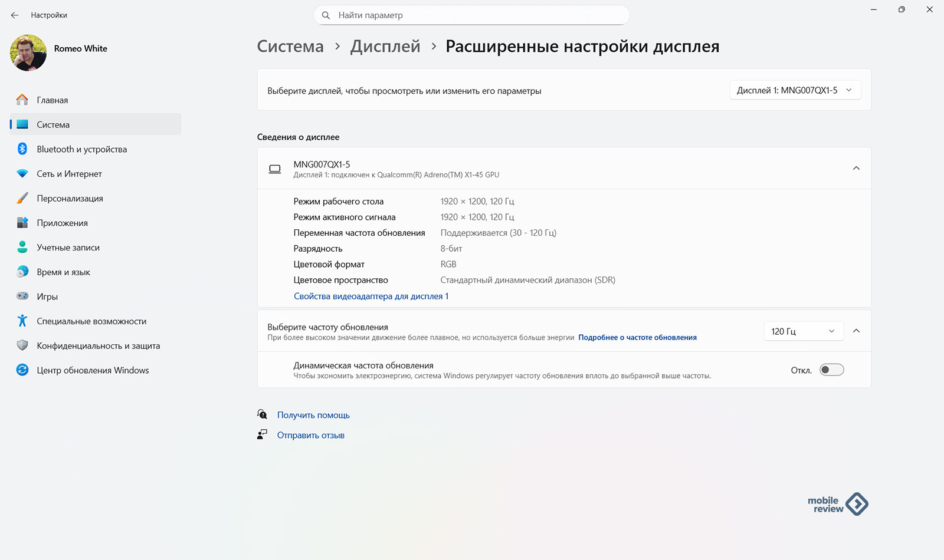
Task: Click the Bluetooth icon in the sidebar
Action: click(x=22, y=149)
